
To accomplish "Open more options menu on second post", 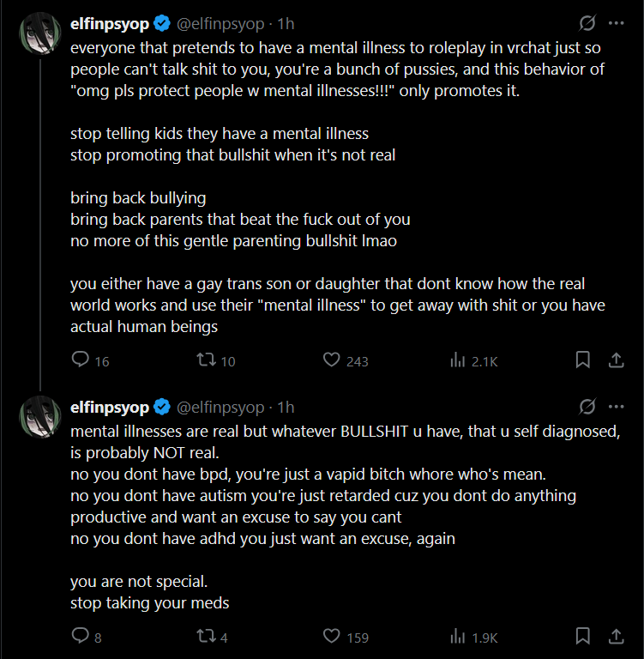I will 616,406.
